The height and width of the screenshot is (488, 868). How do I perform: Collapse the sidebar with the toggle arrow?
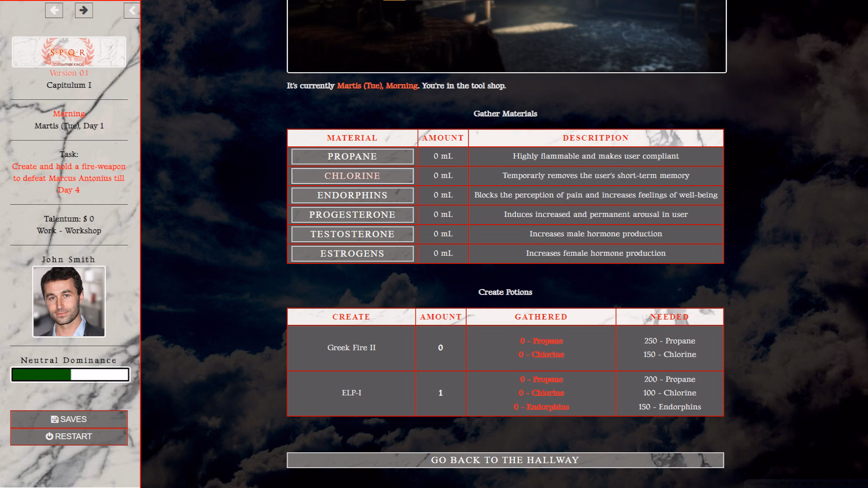(x=132, y=10)
